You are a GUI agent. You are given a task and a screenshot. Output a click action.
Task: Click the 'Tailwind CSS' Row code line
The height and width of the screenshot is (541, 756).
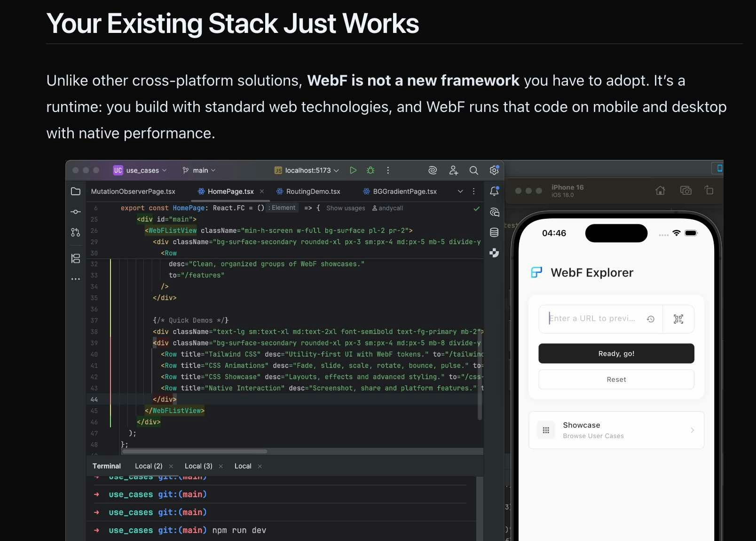322,354
